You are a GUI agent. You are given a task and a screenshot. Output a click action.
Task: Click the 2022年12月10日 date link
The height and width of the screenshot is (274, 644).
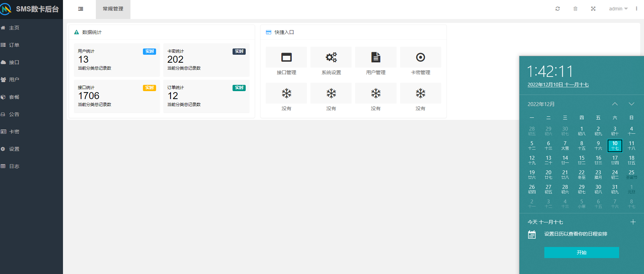558,85
